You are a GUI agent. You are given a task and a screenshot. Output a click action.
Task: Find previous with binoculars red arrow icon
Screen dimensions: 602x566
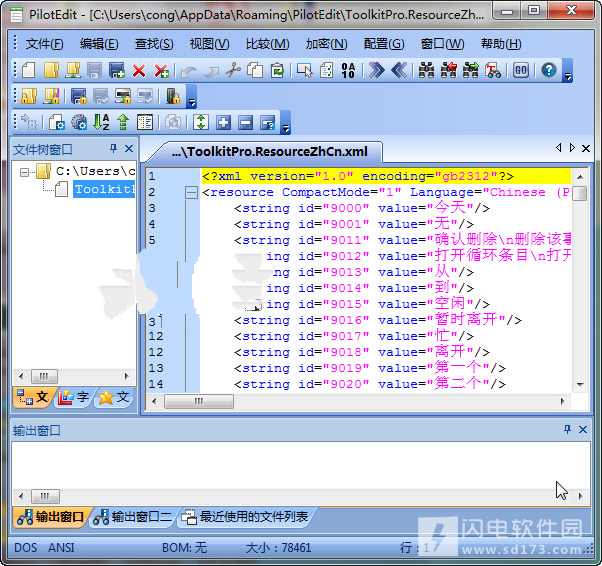[448, 71]
